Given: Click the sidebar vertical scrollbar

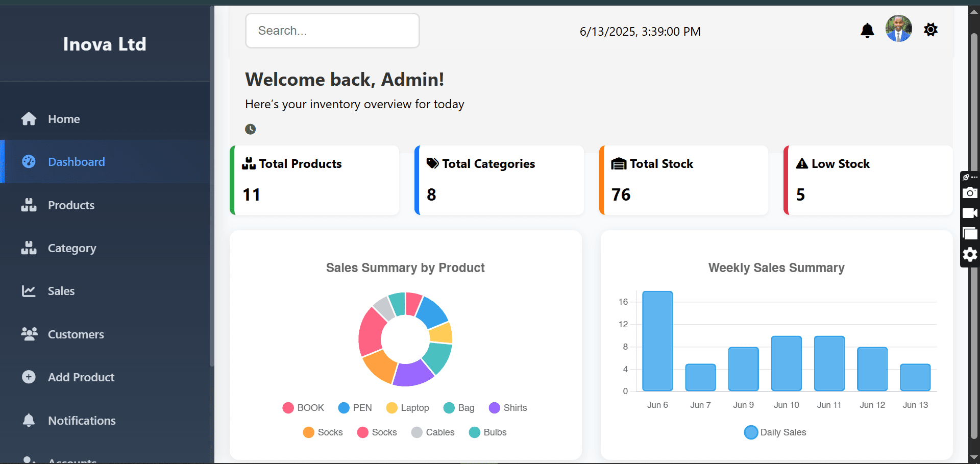Looking at the screenshot, I should pyautogui.click(x=212, y=186).
